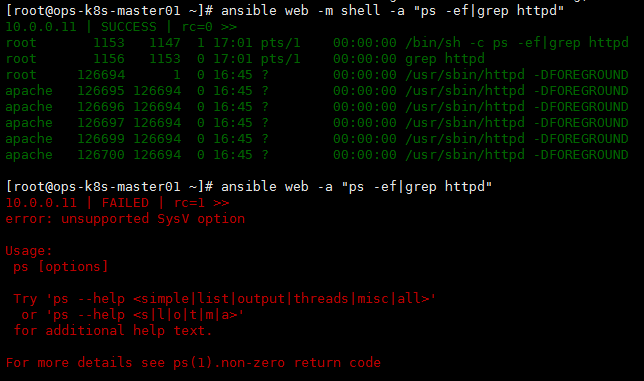Screen dimensions: 644x381
Task: Click the first ansible shell command line
Action: 285,11
